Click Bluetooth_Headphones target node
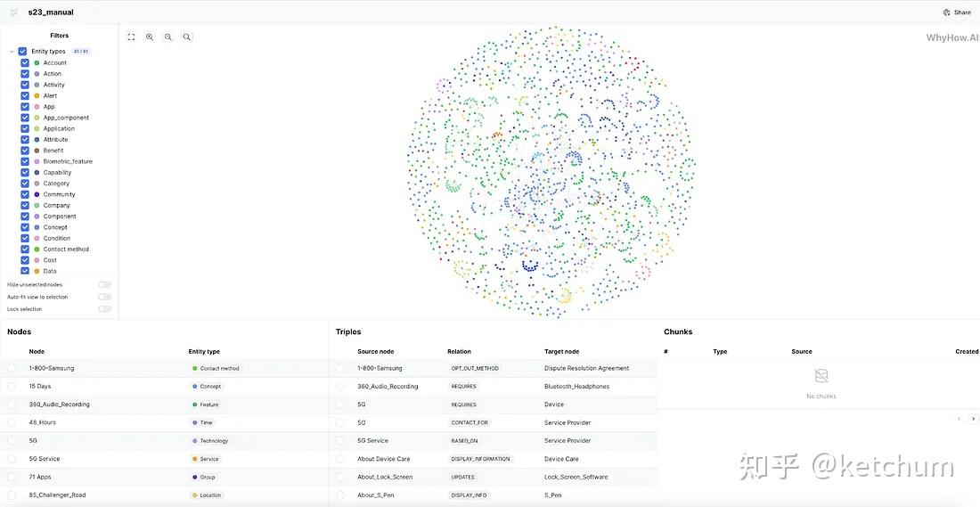The image size is (980, 507). (x=577, y=387)
